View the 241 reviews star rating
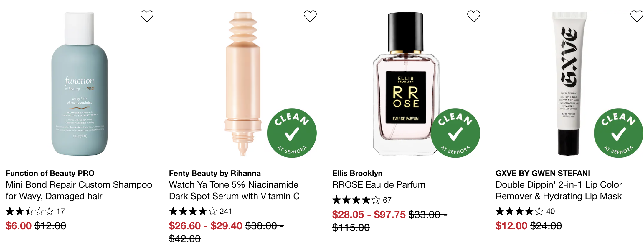This screenshot has width=644, height=242. pyautogui.click(x=201, y=211)
